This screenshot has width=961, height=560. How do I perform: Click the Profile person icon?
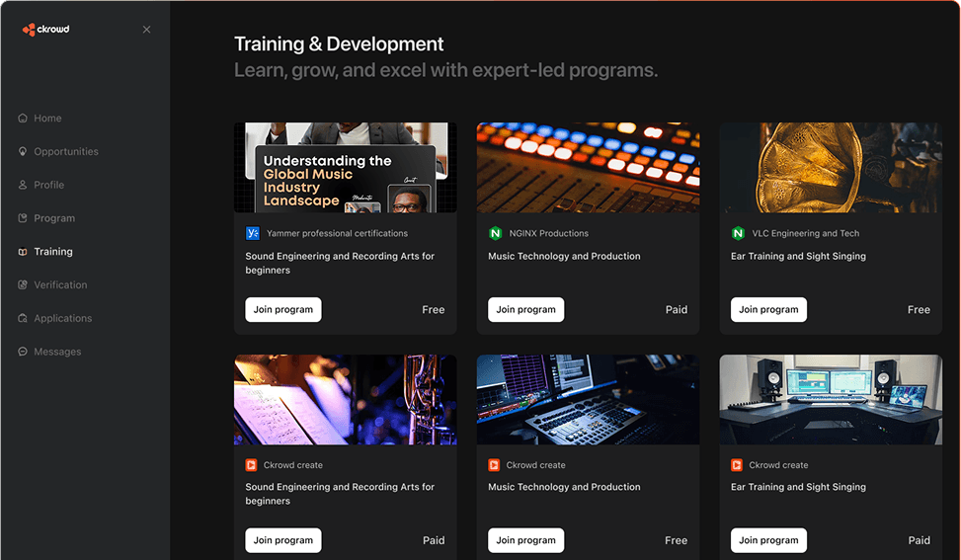coord(23,185)
